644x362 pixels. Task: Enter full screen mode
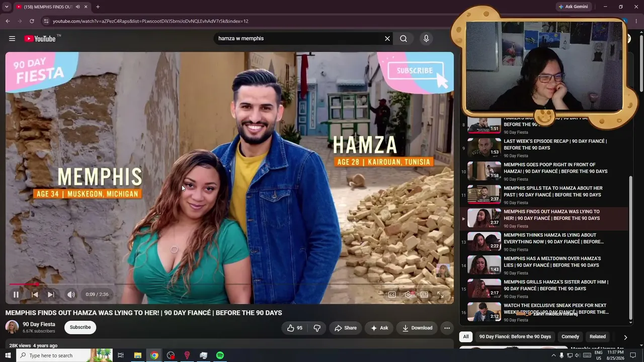(440, 295)
